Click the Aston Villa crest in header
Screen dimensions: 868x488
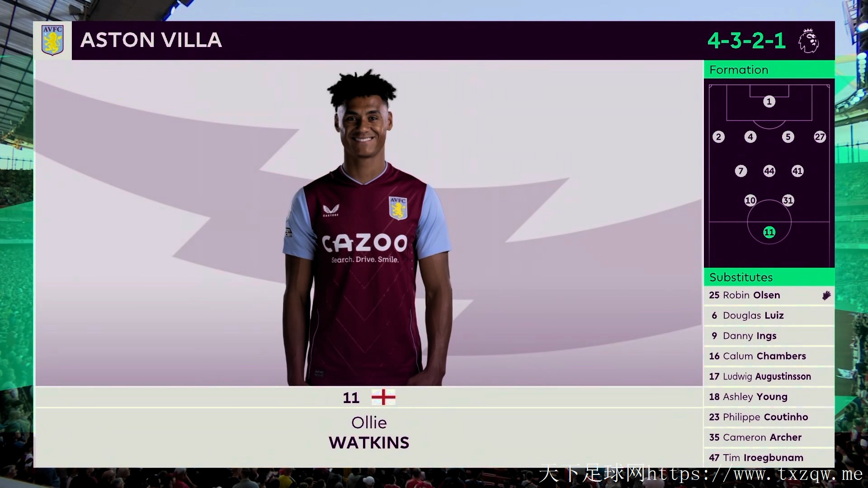click(x=52, y=40)
